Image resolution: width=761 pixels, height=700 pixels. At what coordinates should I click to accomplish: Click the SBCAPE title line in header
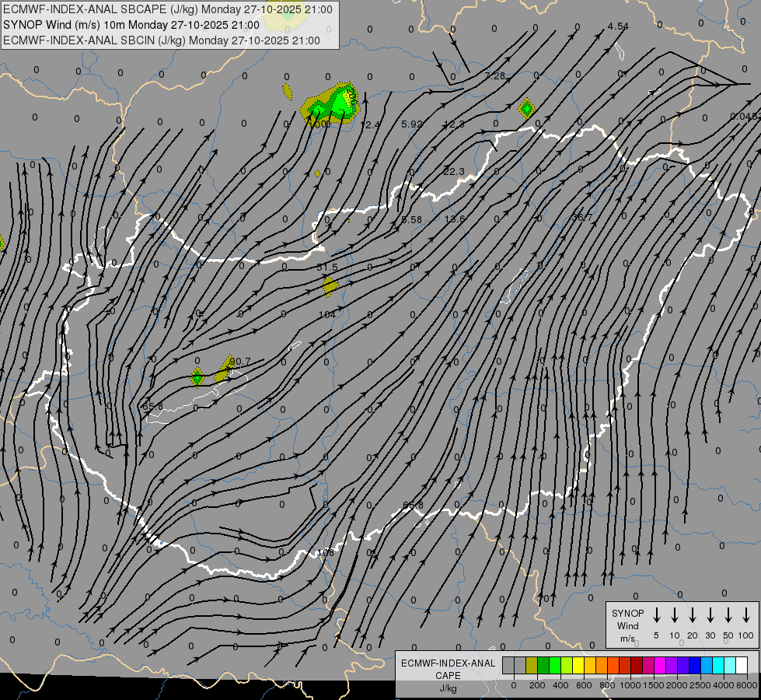[168, 9]
